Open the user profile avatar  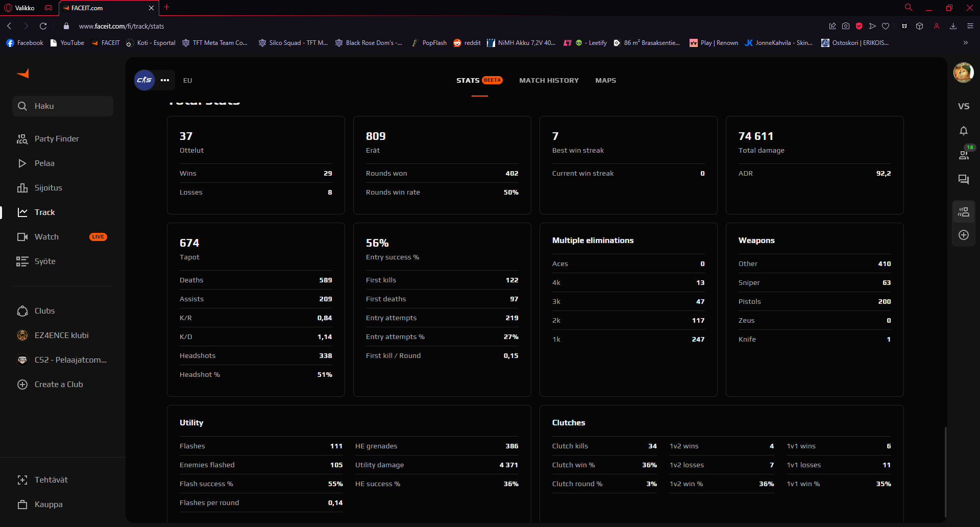(963, 73)
